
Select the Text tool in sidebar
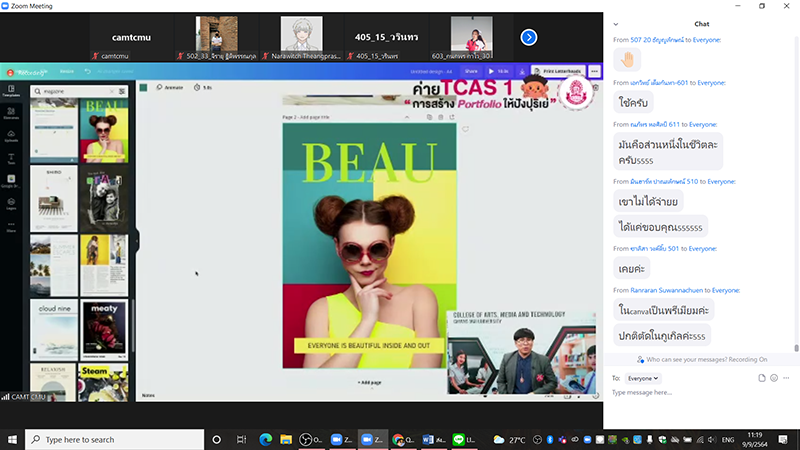(11, 159)
